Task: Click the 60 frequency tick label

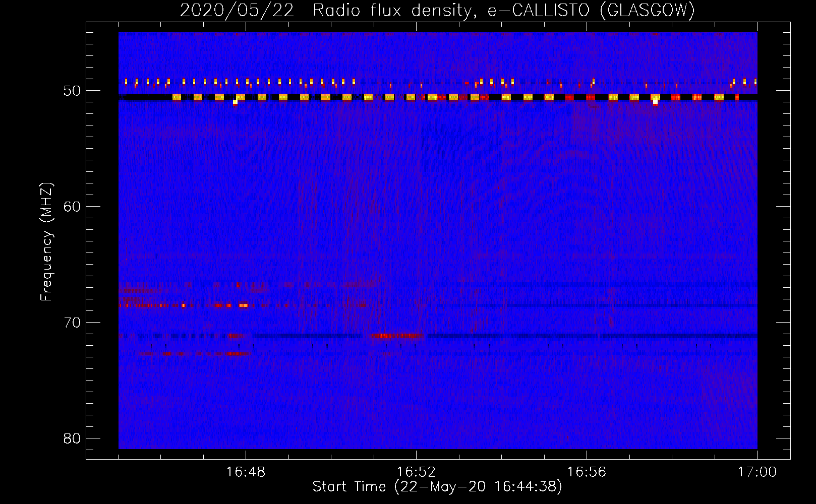Action: coord(72,207)
